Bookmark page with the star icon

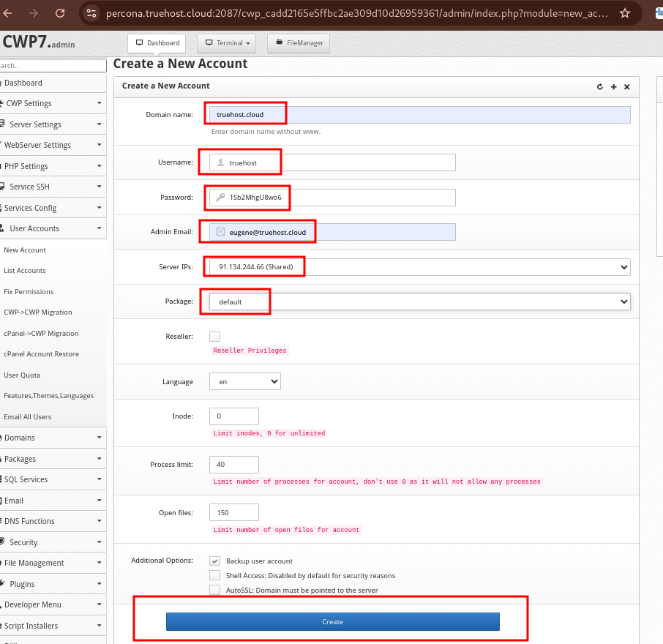pos(624,13)
